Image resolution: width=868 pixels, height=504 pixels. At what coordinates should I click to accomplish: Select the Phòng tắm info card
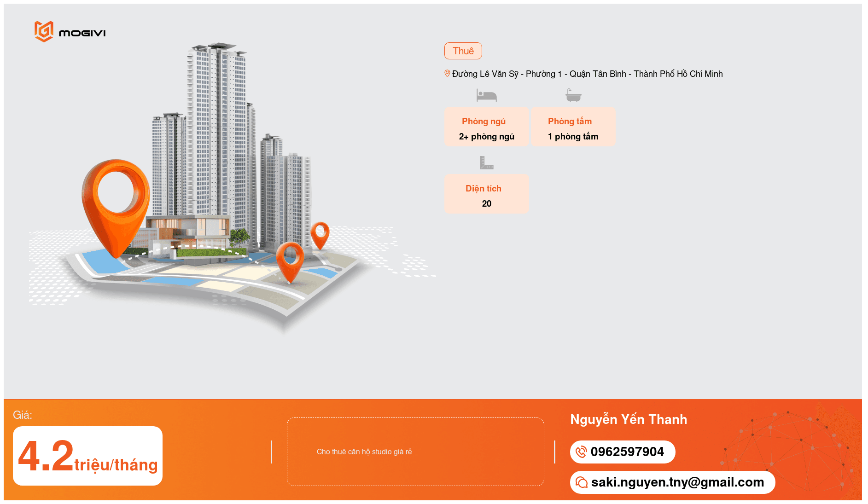click(573, 127)
